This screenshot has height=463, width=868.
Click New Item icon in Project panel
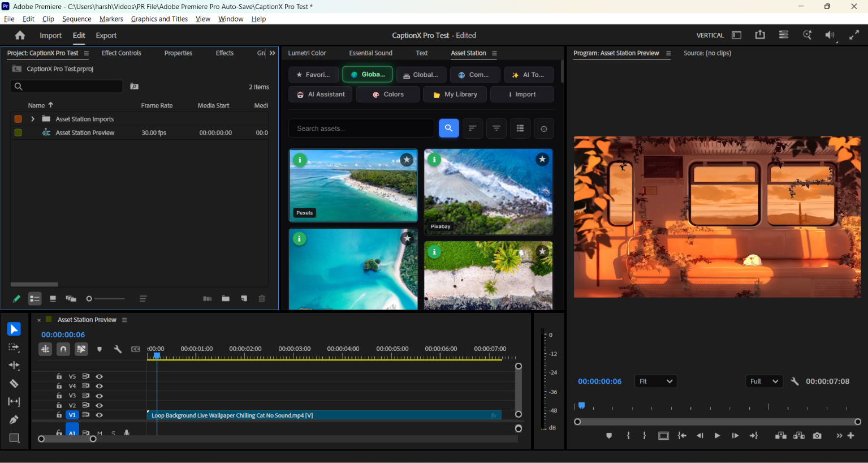pyautogui.click(x=244, y=298)
